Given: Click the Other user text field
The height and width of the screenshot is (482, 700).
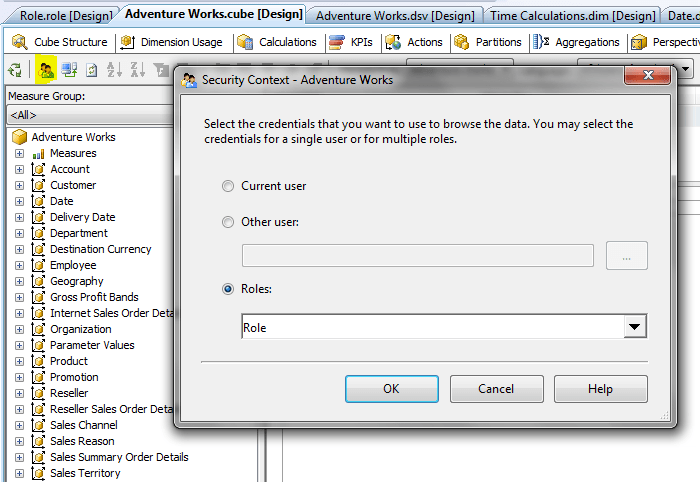Looking at the screenshot, I should (418, 256).
